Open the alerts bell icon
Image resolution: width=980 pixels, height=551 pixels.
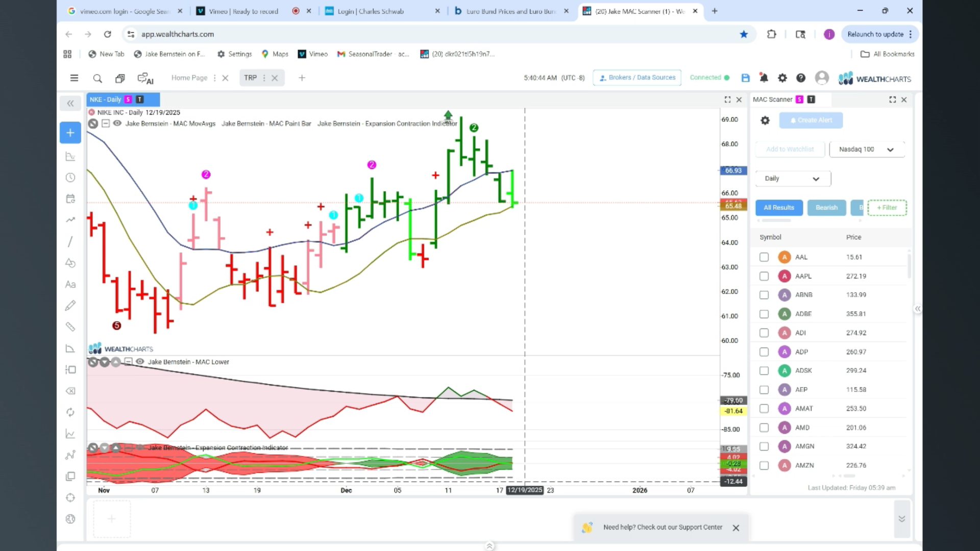764,78
